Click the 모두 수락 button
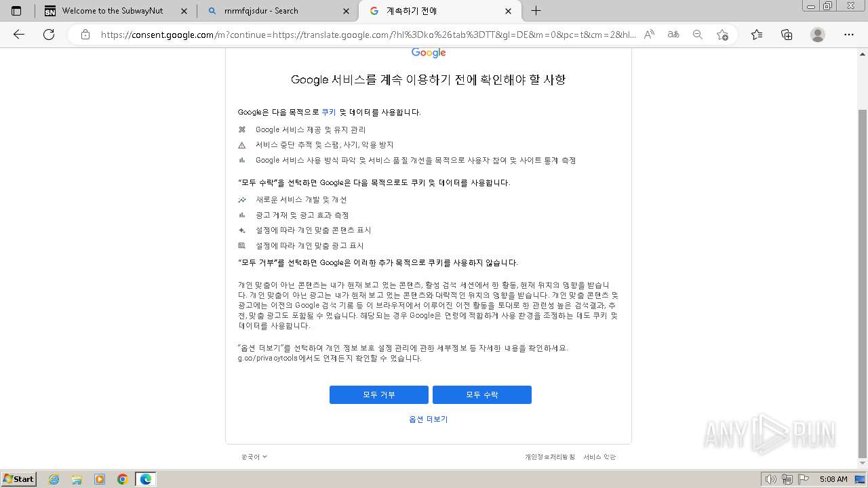This screenshot has height=488, width=868. (482, 394)
